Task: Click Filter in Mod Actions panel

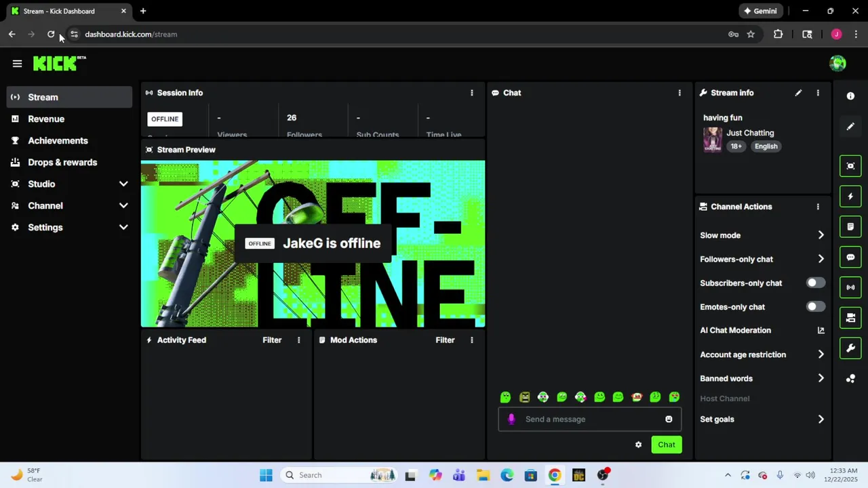Action: pyautogui.click(x=445, y=340)
